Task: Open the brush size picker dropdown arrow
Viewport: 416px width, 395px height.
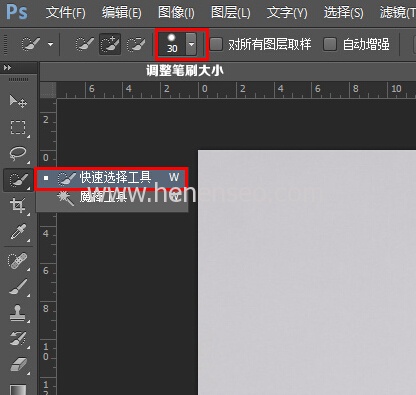Action: 191,44
